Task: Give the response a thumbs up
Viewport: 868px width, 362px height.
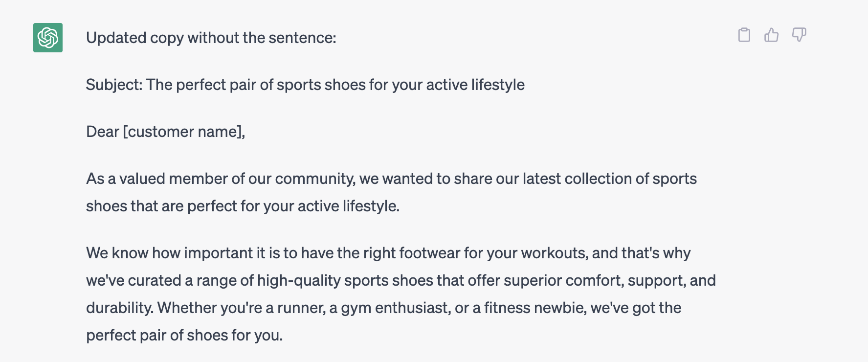Action: [x=771, y=35]
